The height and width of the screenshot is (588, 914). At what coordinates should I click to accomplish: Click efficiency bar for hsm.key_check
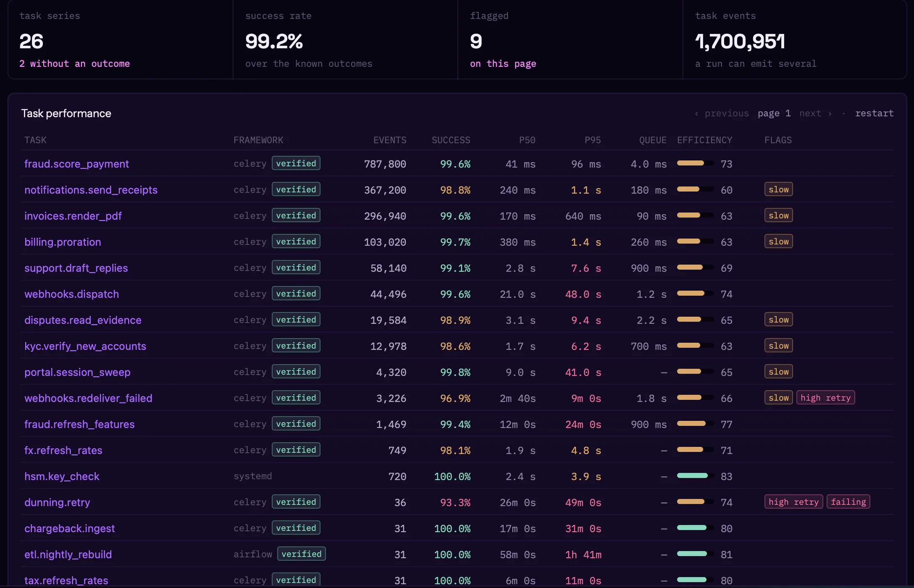point(695,476)
